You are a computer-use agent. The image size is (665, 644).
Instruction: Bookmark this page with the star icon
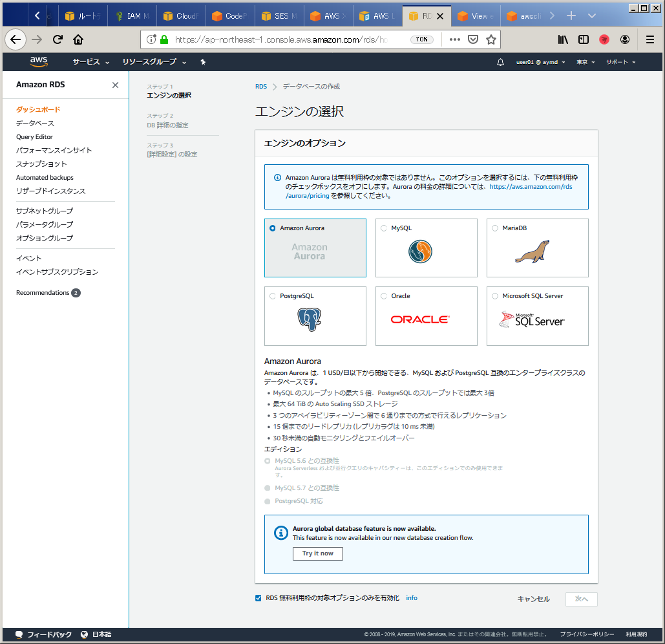(x=491, y=39)
